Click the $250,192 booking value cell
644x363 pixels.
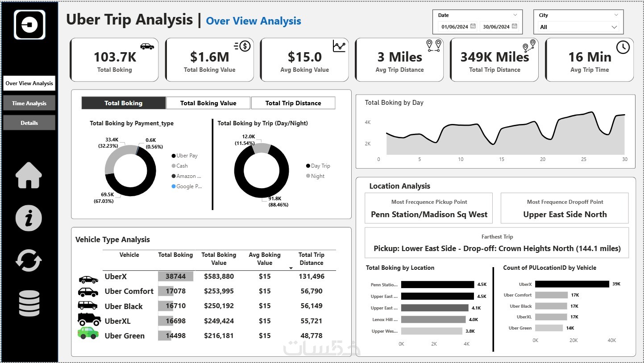pyautogui.click(x=219, y=306)
